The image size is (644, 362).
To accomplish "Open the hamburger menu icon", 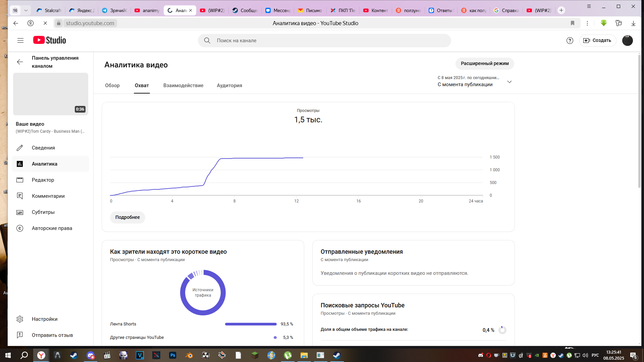I will click(20, 41).
